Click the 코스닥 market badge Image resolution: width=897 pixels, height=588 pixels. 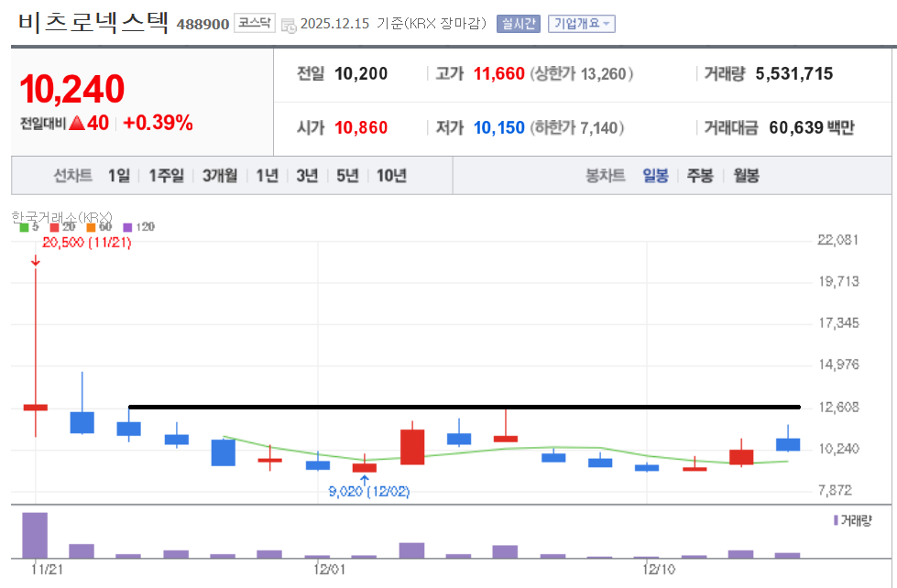tap(255, 23)
